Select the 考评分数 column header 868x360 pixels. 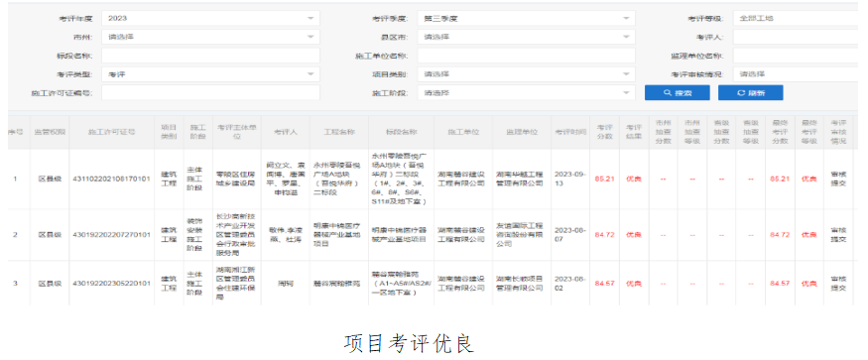(x=605, y=132)
